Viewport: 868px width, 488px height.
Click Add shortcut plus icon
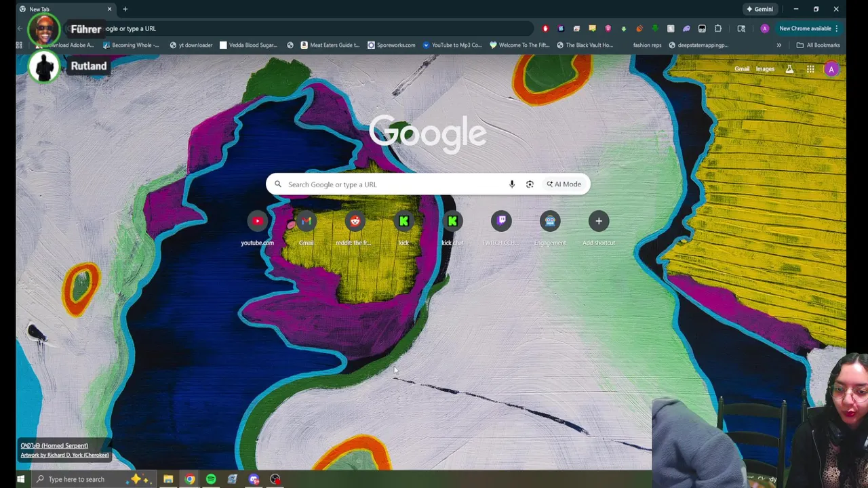(599, 221)
